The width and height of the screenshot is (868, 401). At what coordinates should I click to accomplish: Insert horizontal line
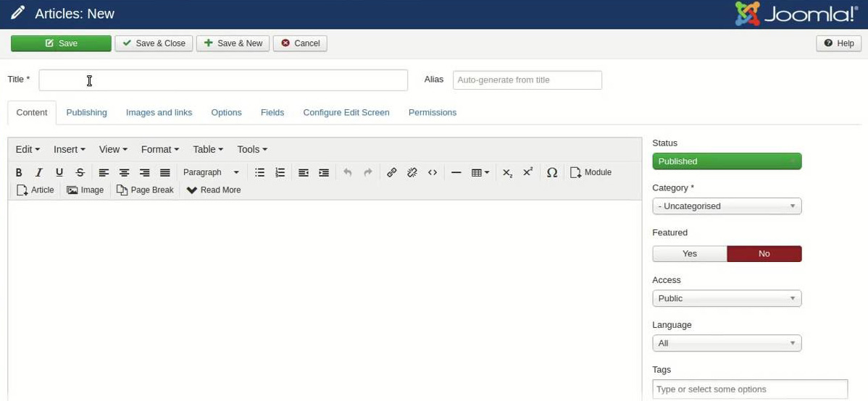coord(456,172)
